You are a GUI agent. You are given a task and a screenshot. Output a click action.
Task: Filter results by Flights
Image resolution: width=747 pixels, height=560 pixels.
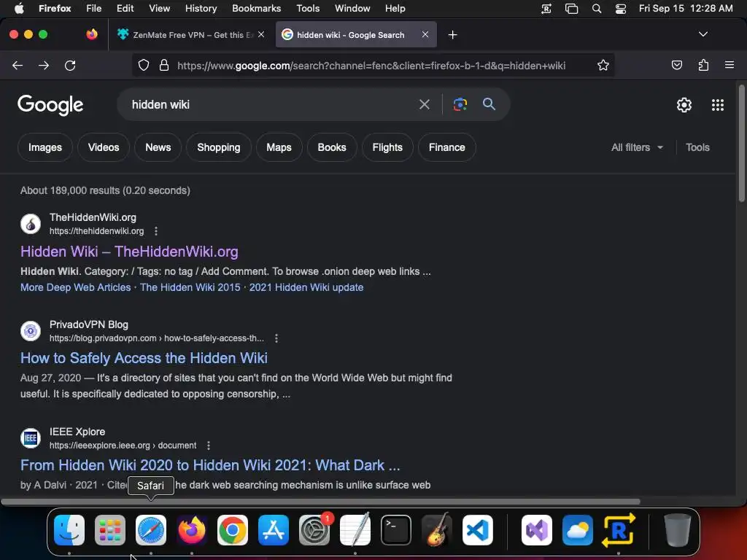[x=387, y=147]
